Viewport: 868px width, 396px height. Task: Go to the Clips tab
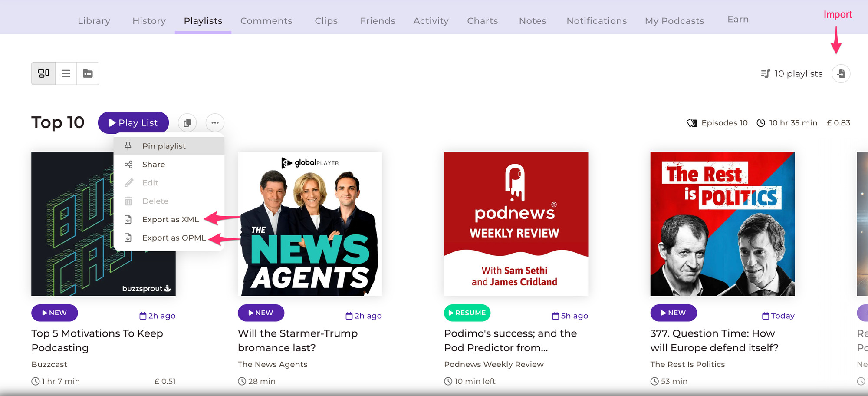[x=326, y=21]
